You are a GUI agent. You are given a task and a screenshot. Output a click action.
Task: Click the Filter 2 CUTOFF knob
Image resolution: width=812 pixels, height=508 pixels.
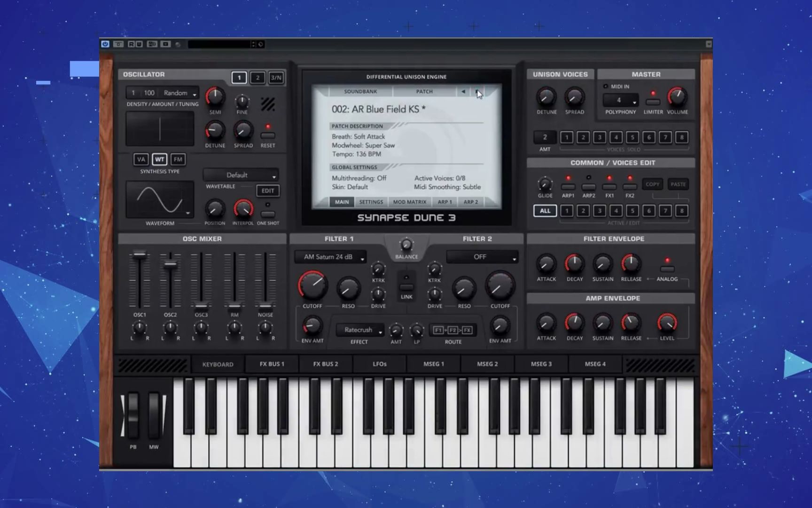(x=500, y=286)
